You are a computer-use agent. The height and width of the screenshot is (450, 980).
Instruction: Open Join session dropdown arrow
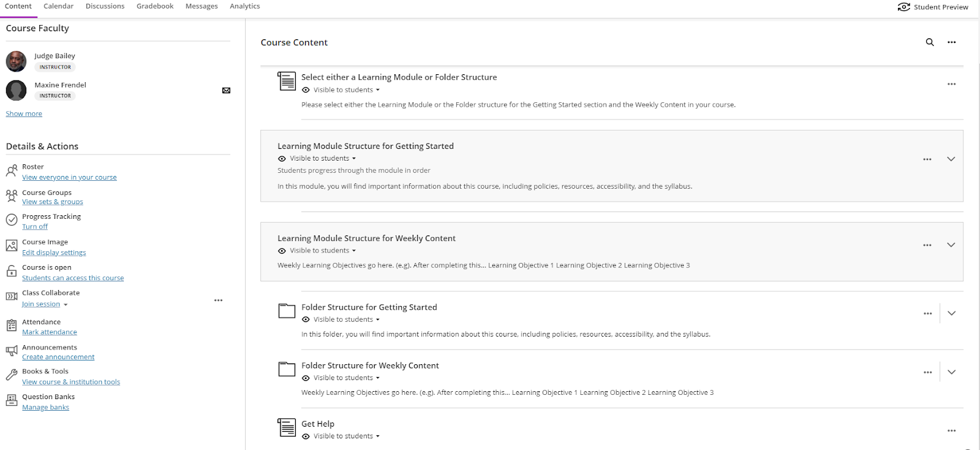click(66, 305)
